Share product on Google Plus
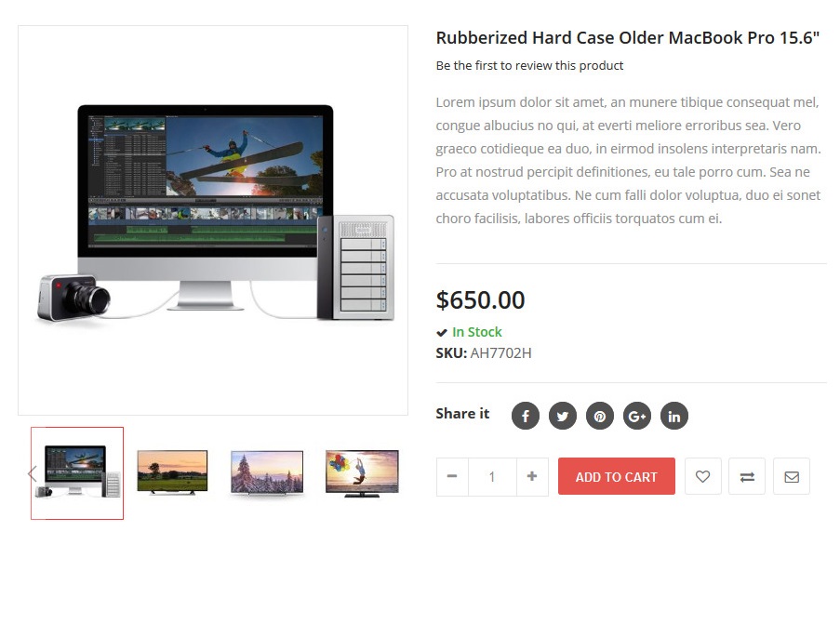Image resolution: width=840 pixels, height=624 pixels. 636,416
